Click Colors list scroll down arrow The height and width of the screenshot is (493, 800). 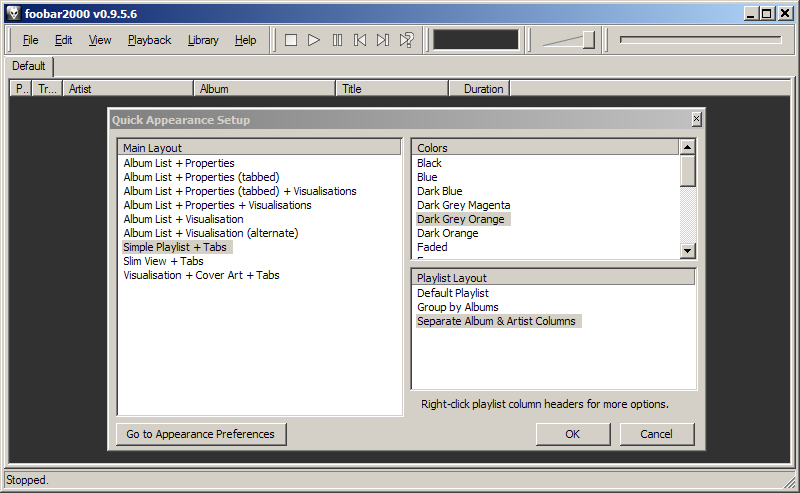tap(688, 251)
